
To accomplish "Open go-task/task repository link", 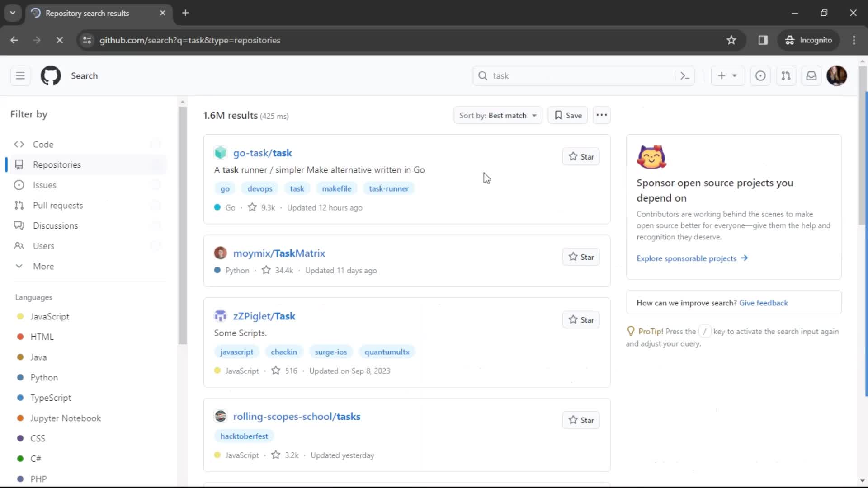I will click(263, 153).
